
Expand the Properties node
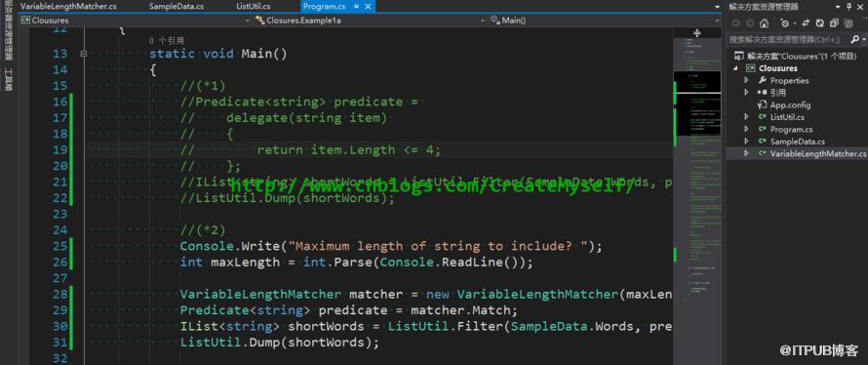pyautogui.click(x=747, y=80)
